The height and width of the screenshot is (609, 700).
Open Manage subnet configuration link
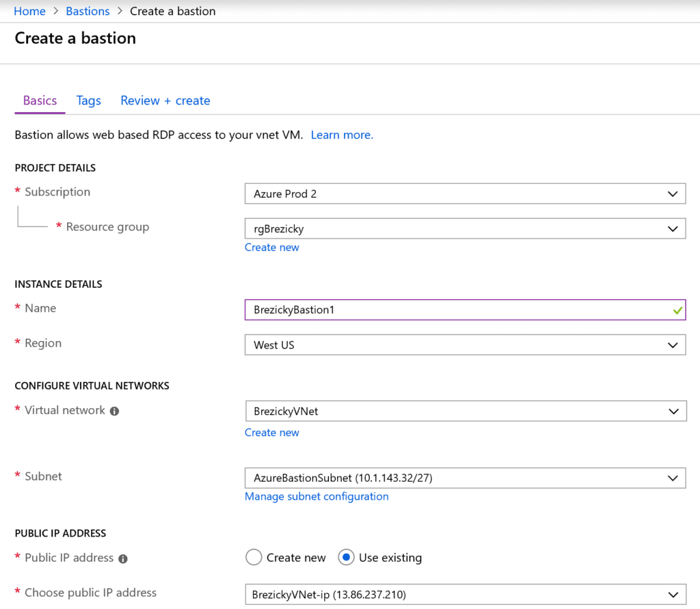point(317,496)
